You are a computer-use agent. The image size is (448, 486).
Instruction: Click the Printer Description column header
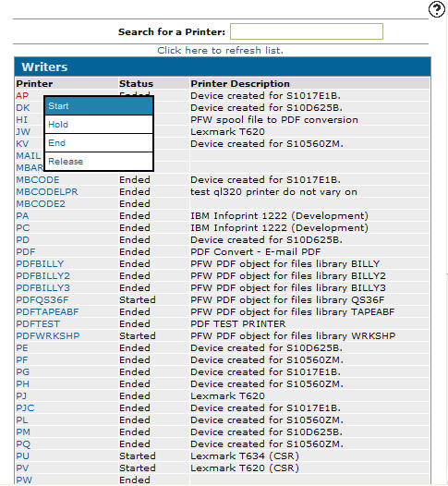240,84
